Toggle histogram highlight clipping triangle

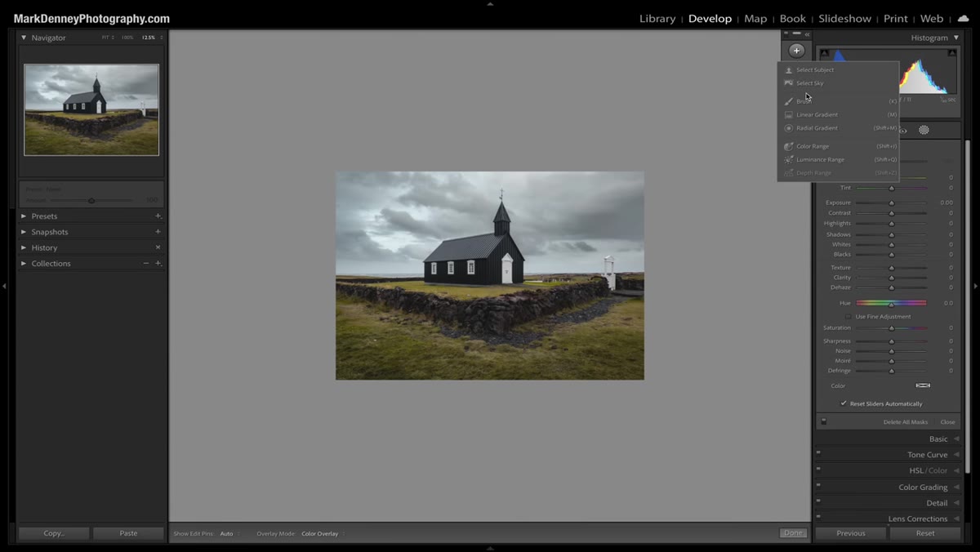(x=952, y=53)
